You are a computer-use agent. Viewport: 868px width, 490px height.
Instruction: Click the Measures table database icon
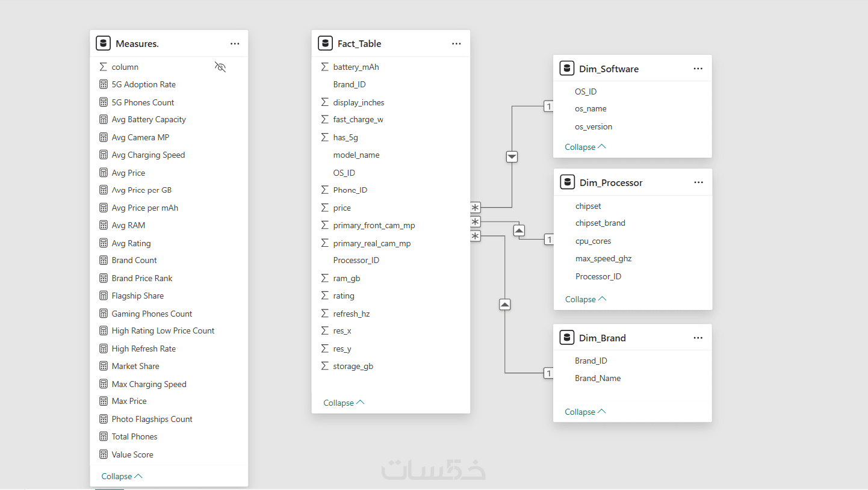[x=104, y=43]
